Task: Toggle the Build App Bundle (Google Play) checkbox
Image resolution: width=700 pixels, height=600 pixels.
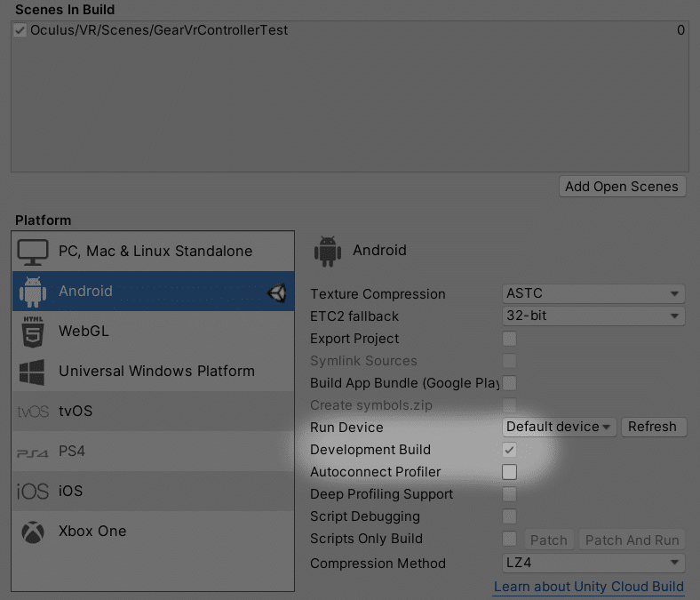Action: pyautogui.click(x=510, y=383)
